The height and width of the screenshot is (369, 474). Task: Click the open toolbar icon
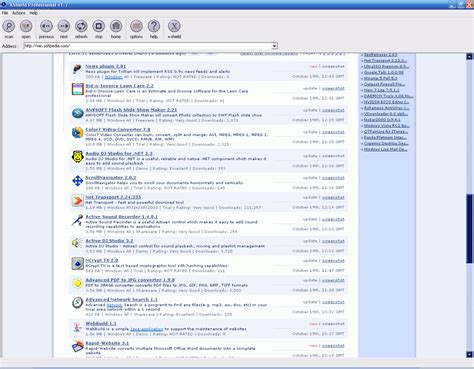click(26, 26)
